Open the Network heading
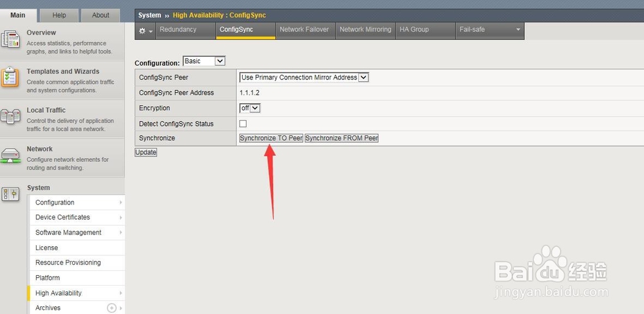 (39, 149)
